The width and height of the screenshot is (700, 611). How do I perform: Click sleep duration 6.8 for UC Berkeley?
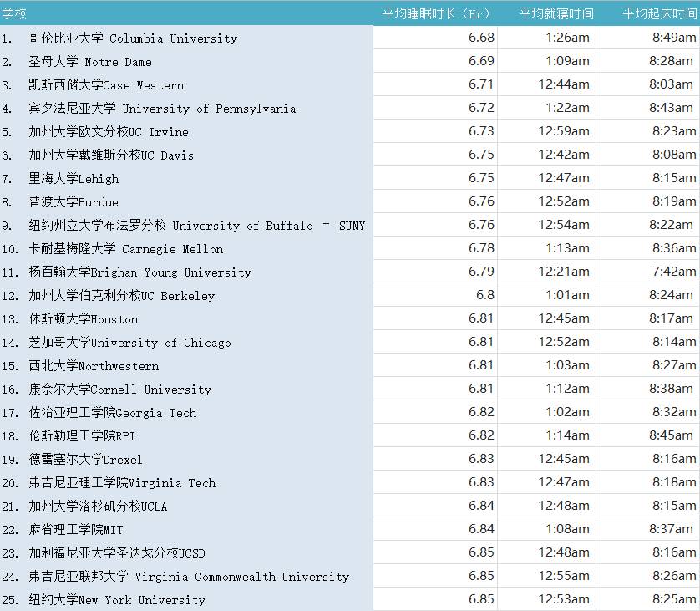click(x=484, y=294)
